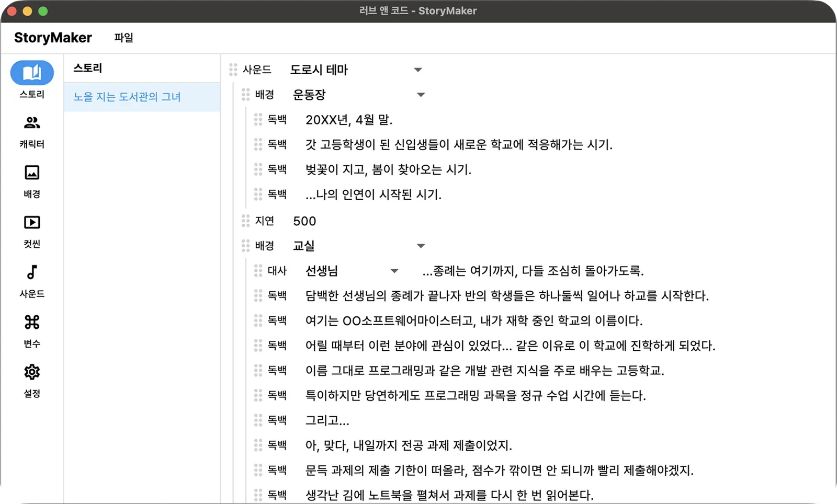
Task: Open the 사운드 music note section in sidebar
Action: [x=32, y=282]
